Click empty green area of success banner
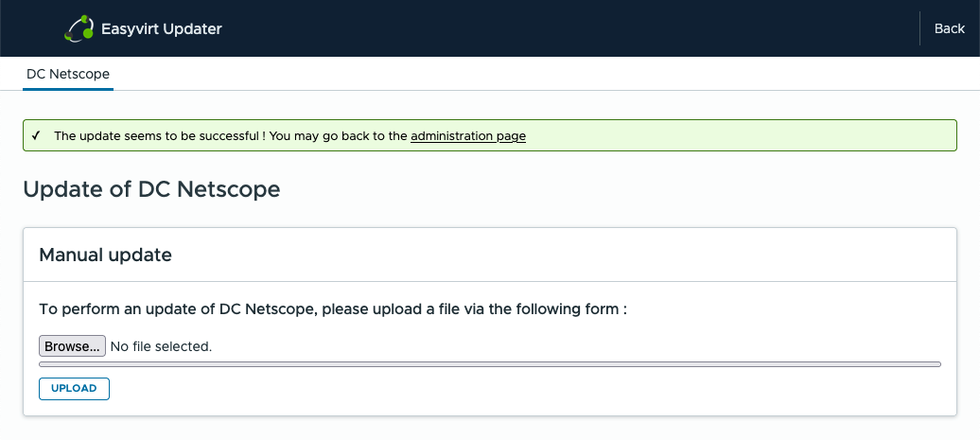Viewport: 980px width, 440px height. point(738,135)
